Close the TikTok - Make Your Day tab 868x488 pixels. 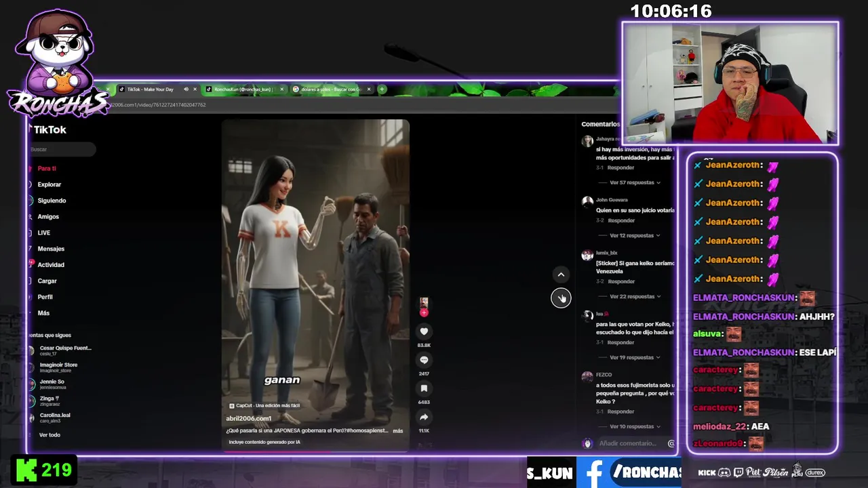point(195,89)
